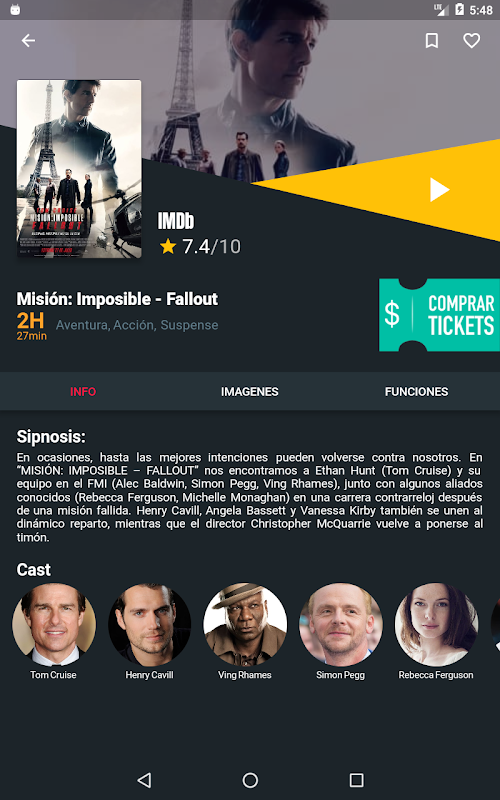Open recent apps square button
500x800 pixels.
(x=356, y=780)
